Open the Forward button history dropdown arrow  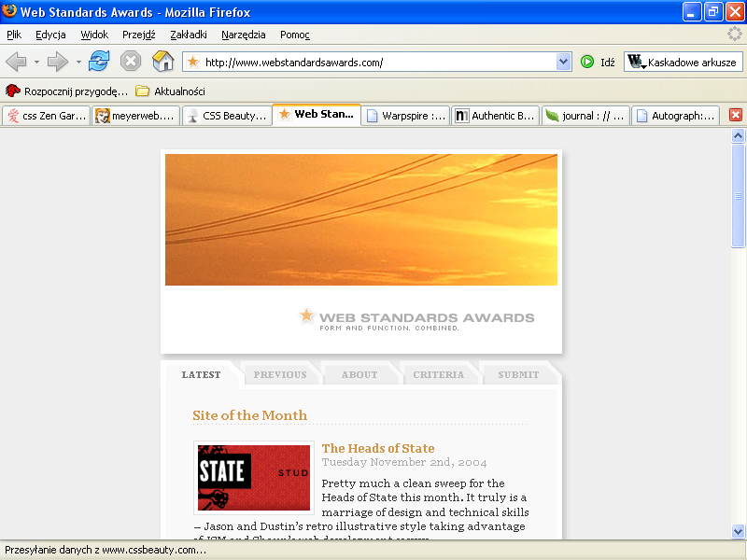[x=78, y=62]
